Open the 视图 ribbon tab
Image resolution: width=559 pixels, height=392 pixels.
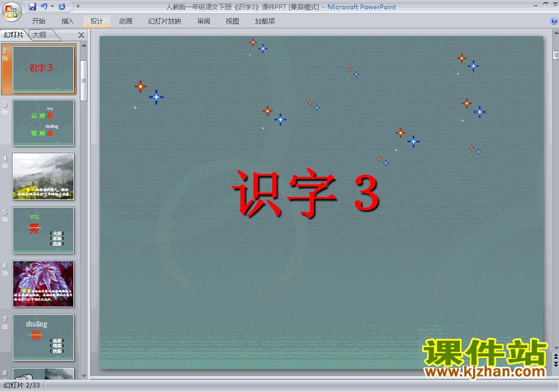[x=233, y=21]
